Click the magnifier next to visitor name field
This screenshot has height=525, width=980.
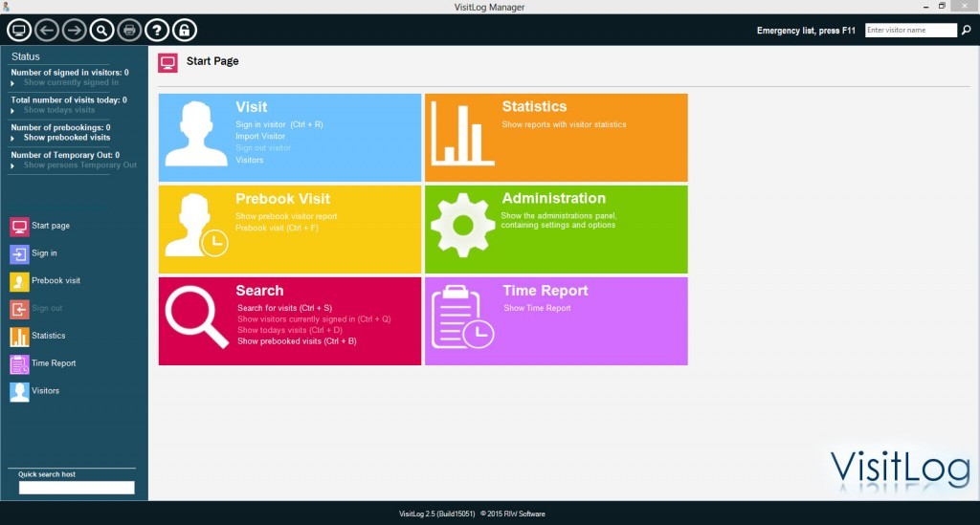pos(967,30)
